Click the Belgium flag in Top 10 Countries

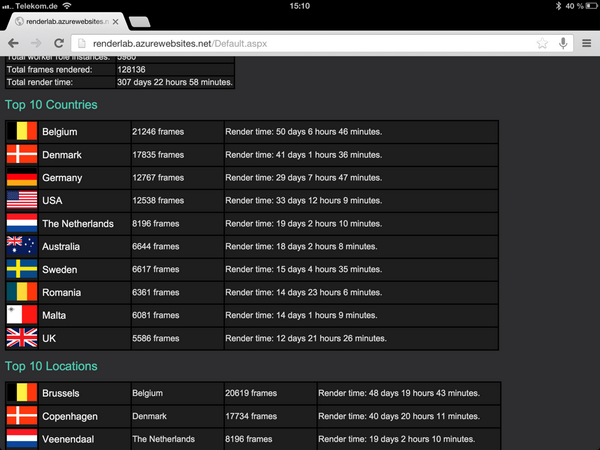click(x=22, y=132)
